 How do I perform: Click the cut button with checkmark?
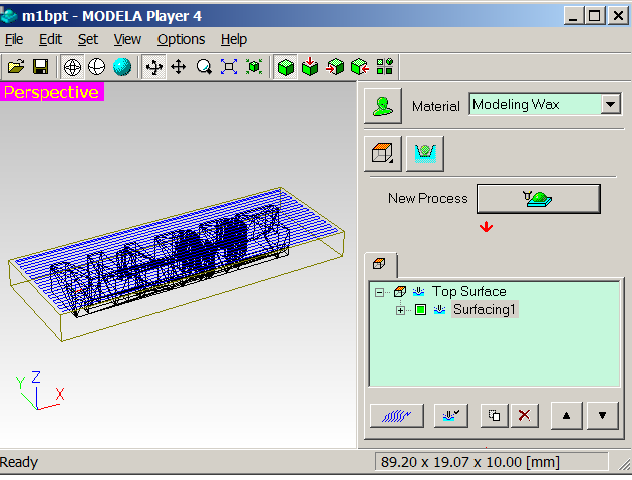click(451, 416)
